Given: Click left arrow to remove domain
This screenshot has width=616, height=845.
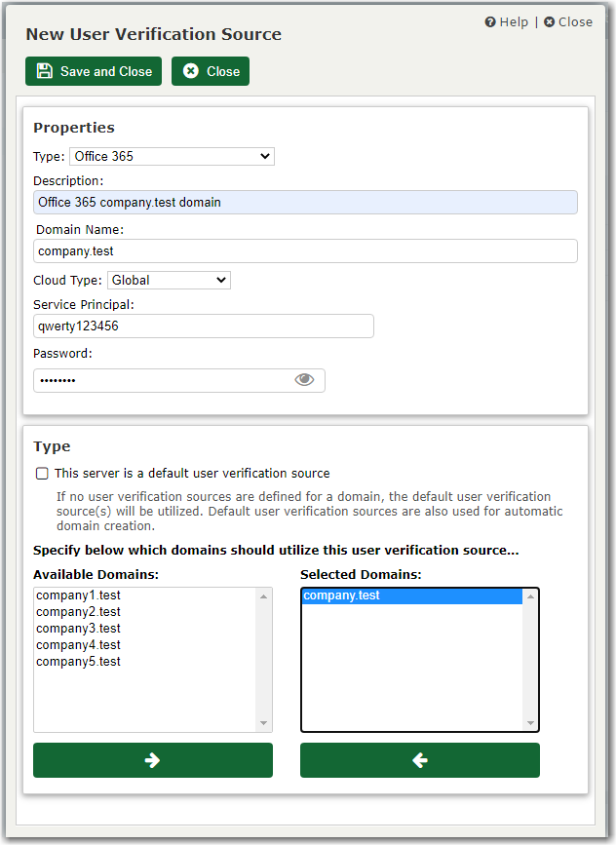Looking at the screenshot, I should click(x=420, y=760).
